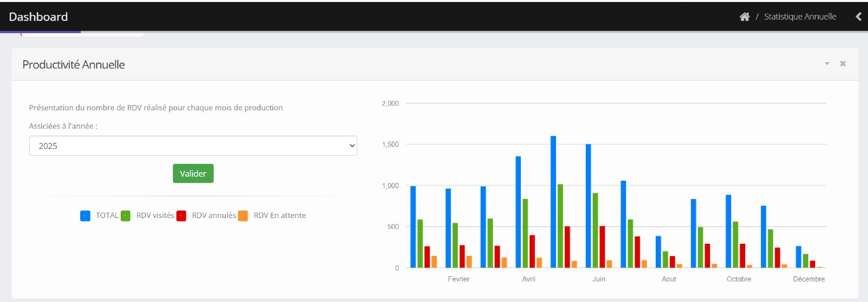Screen dimensions: 868x302
Task: Toggle the orange RDV En attente legend swatch
Action: tap(243, 216)
